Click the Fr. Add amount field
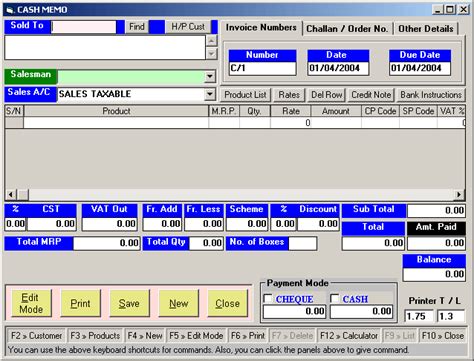Viewport: 474px width, 361px height. coord(162,224)
